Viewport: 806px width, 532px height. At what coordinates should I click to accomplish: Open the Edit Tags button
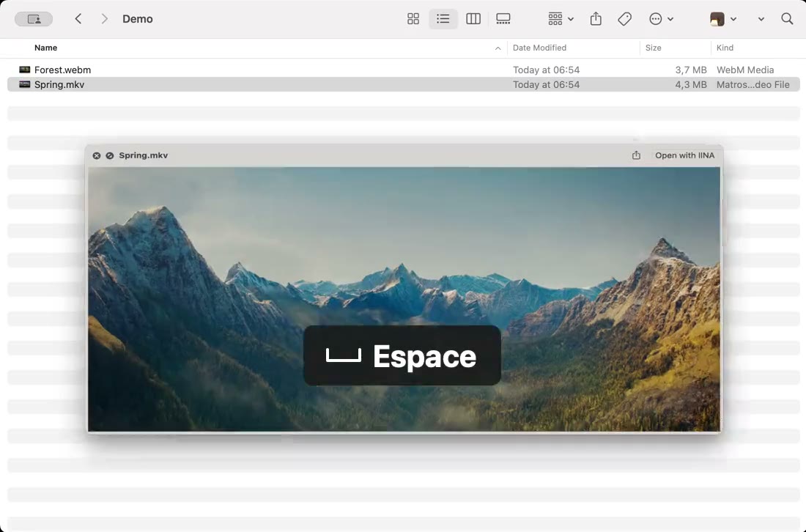coord(624,19)
